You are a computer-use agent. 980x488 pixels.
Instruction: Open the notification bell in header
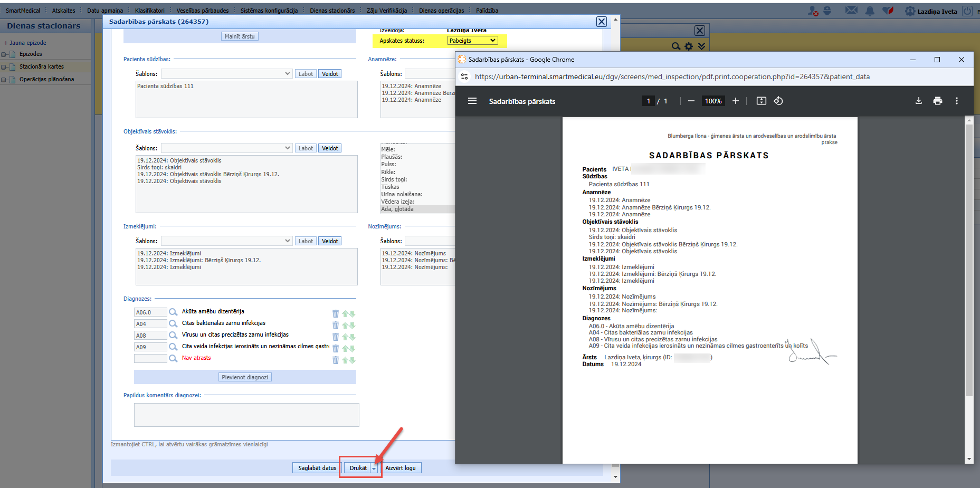[870, 11]
